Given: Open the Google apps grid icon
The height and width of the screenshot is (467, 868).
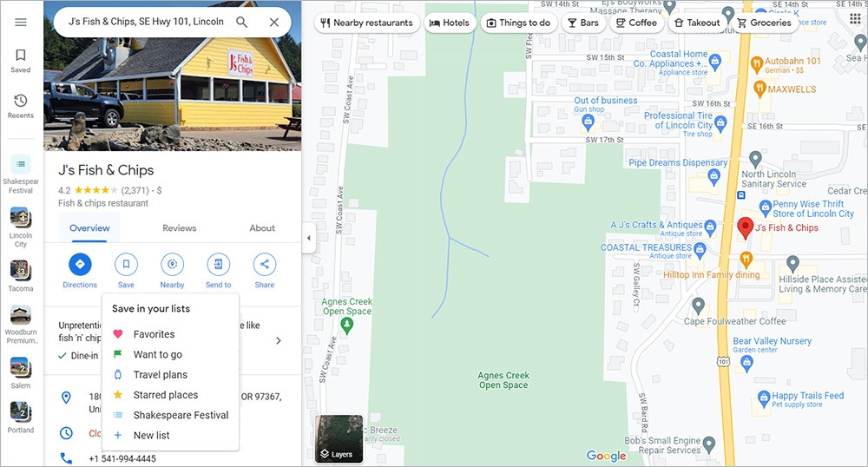Looking at the screenshot, I should [855, 18].
